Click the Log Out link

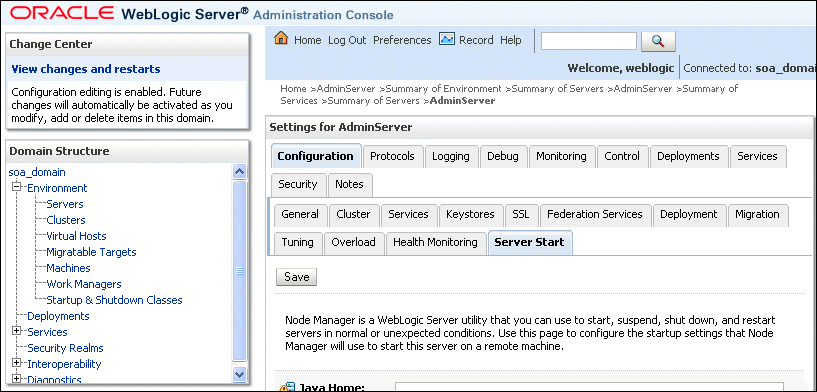(x=347, y=40)
